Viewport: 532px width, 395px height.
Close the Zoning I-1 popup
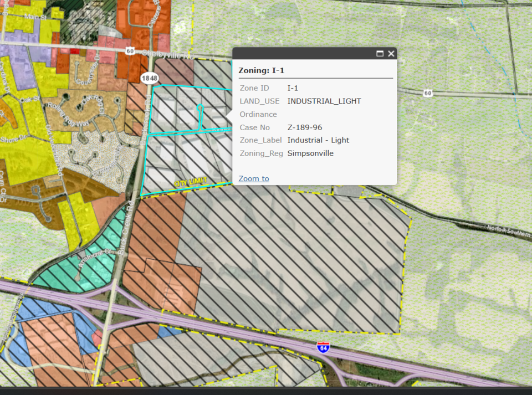click(x=391, y=54)
